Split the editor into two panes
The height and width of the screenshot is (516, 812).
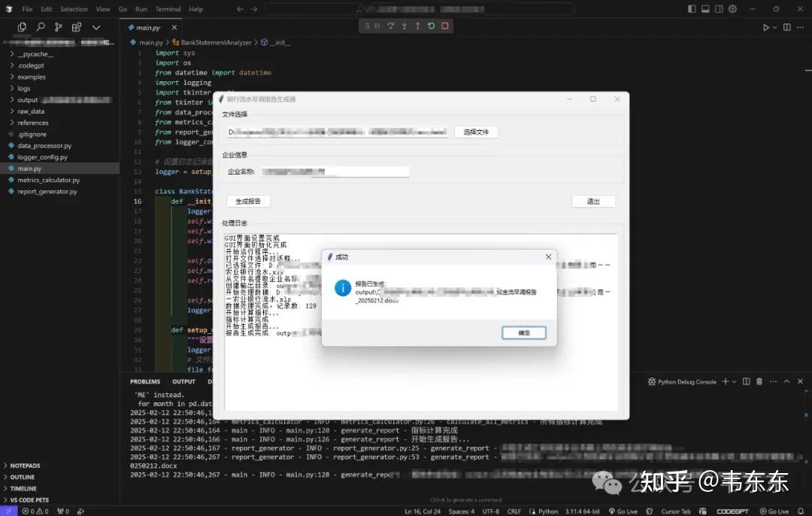(x=787, y=26)
